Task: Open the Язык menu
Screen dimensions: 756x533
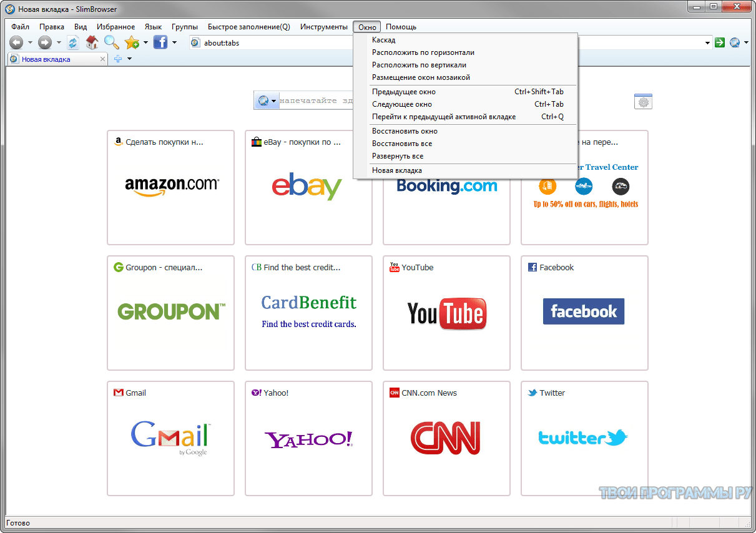Action: (153, 27)
